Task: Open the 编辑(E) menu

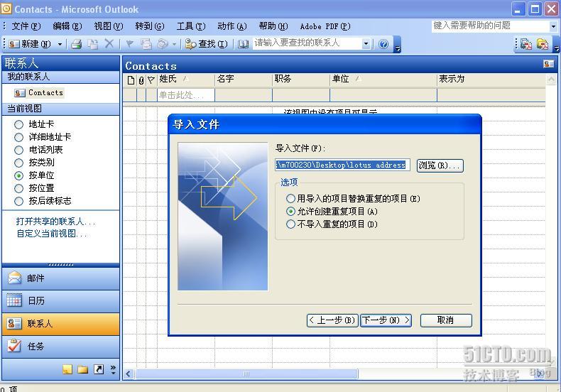Action: pos(67,26)
